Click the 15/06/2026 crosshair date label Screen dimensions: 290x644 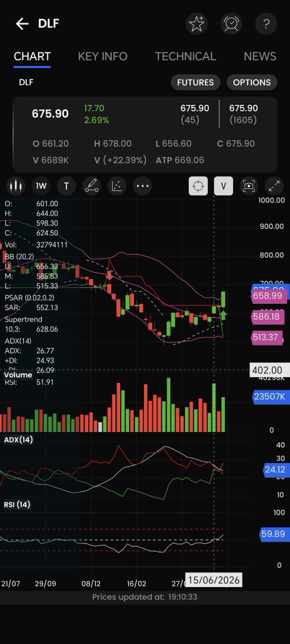click(x=214, y=580)
